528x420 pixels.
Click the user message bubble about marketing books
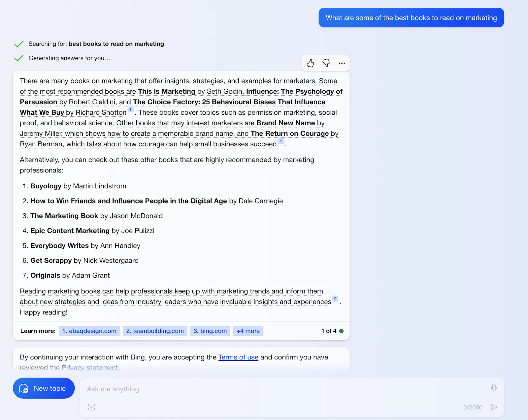[x=411, y=18]
